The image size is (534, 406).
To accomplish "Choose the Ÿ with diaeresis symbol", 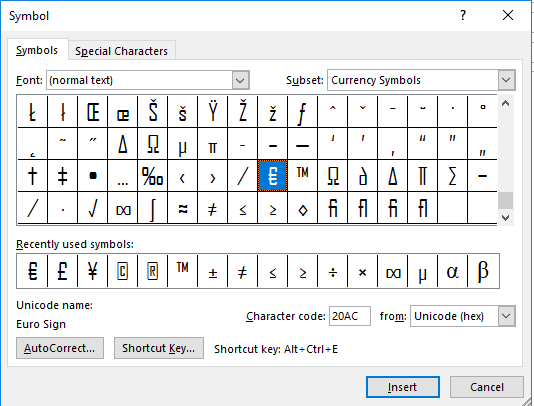I will pos(213,112).
